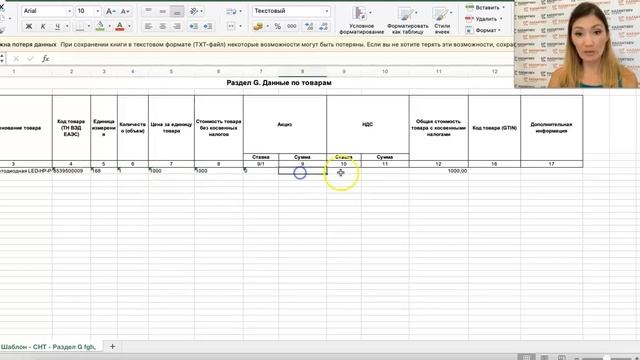Select empty НДС Ставка cell in data row
The width and height of the screenshot is (640, 360).
pos(344,171)
